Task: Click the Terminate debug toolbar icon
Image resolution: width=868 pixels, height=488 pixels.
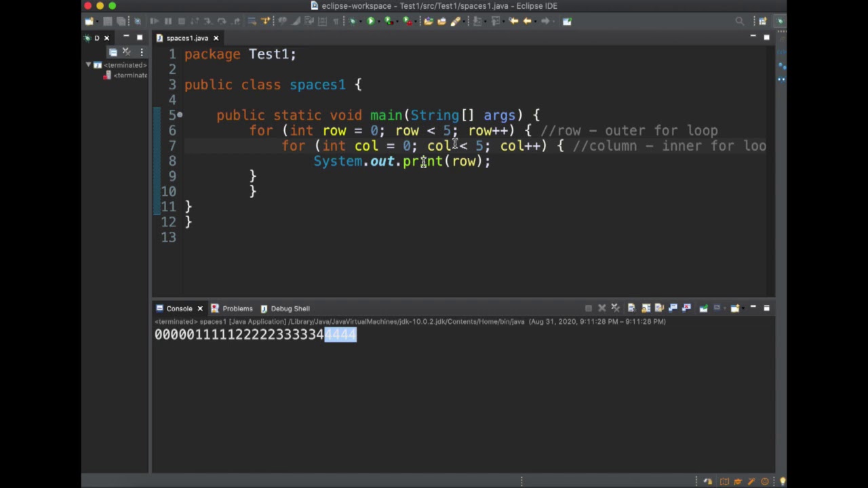Action: tap(182, 21)
